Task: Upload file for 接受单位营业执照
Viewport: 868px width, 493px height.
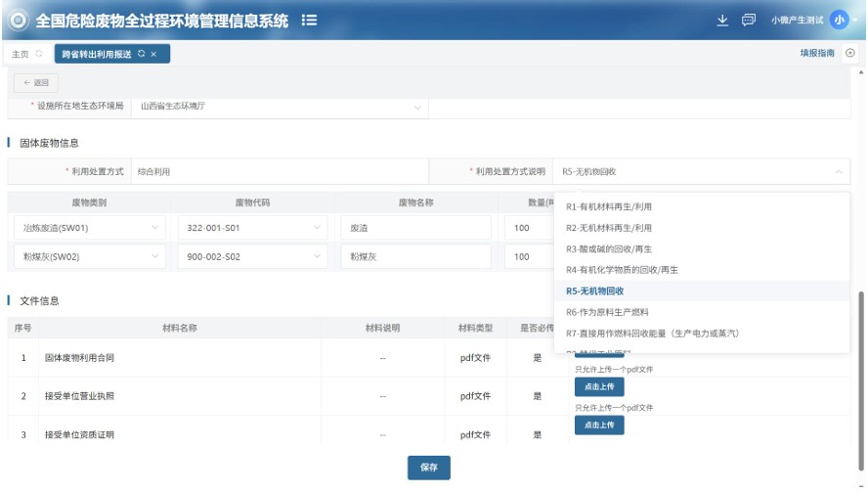Action: click(x=599, y=386)
